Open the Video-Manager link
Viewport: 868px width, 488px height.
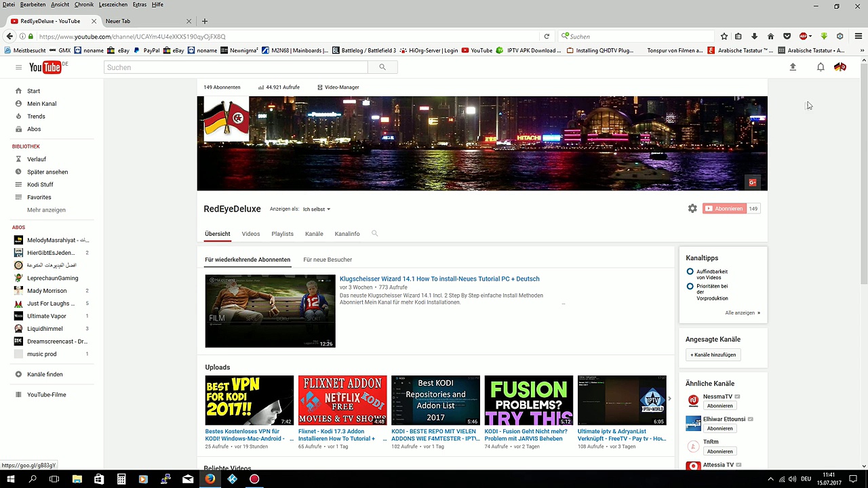[341, 87]
